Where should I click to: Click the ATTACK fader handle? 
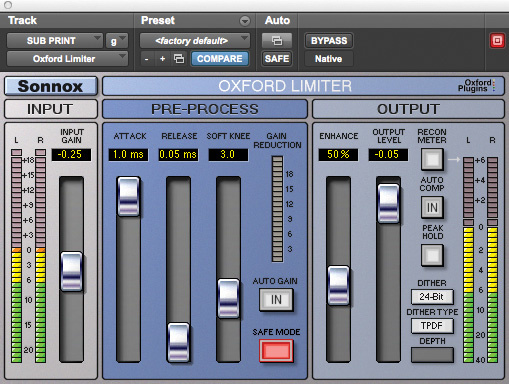tap(128, 197)
